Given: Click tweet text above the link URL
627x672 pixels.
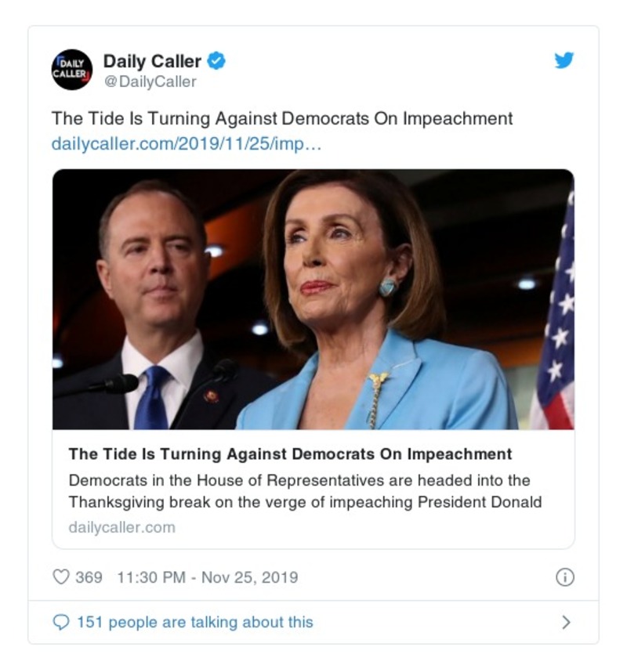Looking at the screenshot, I should click(282, 119).
